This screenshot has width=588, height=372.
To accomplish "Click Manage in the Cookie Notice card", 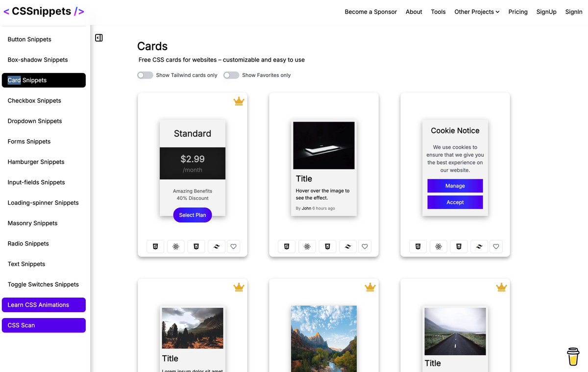I will click(455, 186).
